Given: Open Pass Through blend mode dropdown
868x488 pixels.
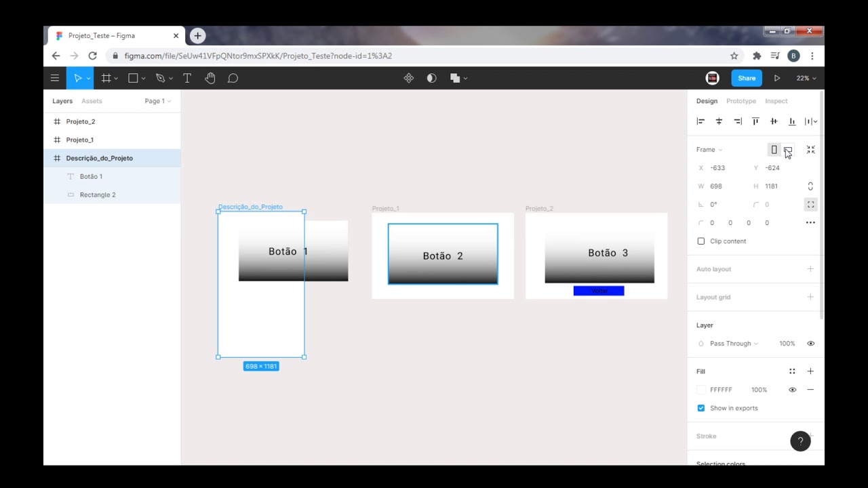Looking at the screenshot, I should (734, 344).
